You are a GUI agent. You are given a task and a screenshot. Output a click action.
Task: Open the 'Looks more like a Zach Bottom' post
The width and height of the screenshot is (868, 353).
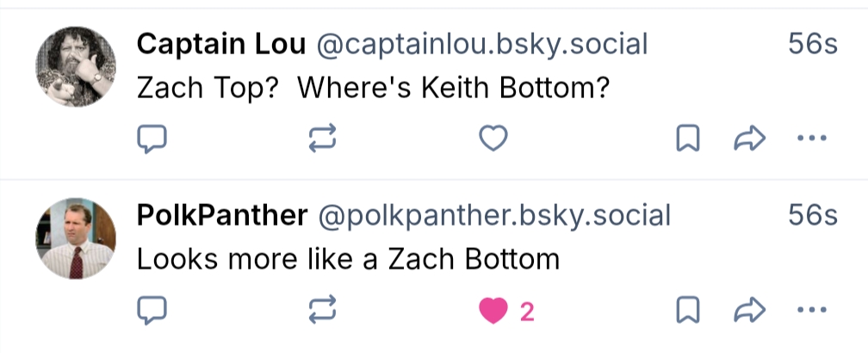348,258
